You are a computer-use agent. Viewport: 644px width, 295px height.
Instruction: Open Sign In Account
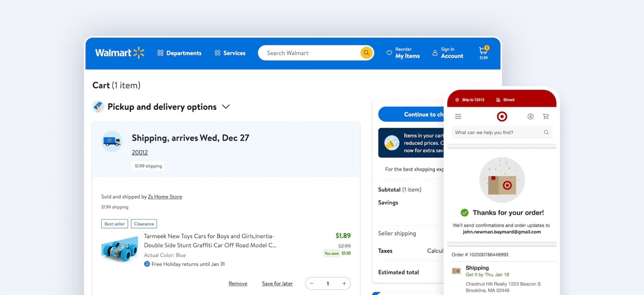452,53
